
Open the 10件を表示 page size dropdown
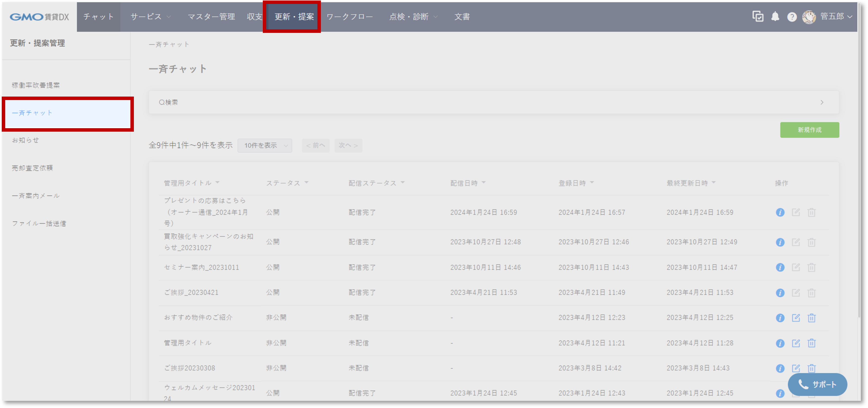(x=265, y=145)
